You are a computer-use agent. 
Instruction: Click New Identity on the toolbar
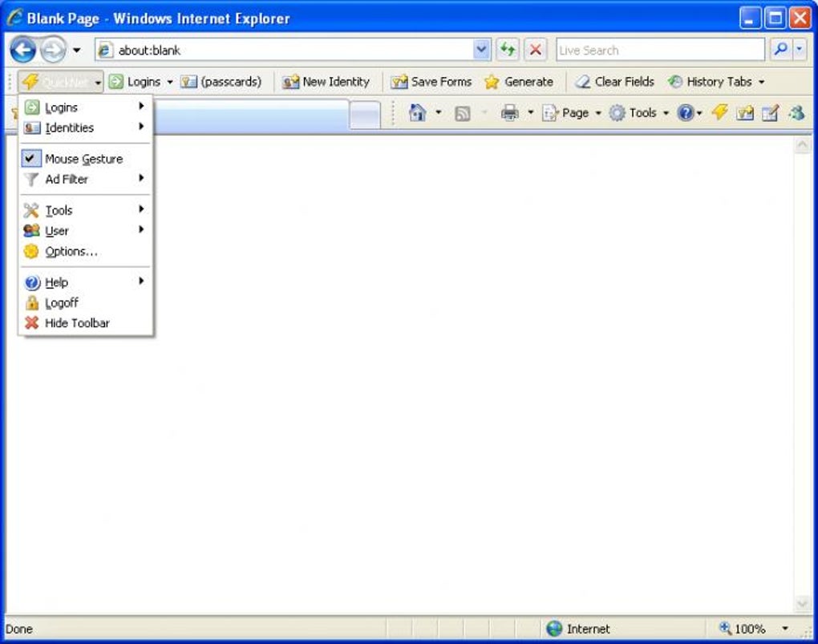pyautogui.click(x=326, y=82)
